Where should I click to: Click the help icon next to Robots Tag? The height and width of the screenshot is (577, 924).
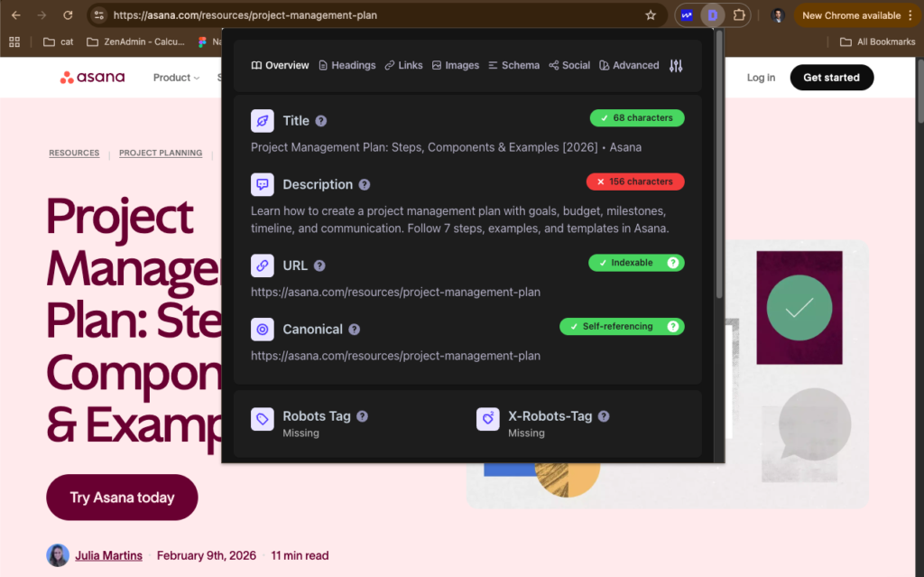(x=362, y=416)
